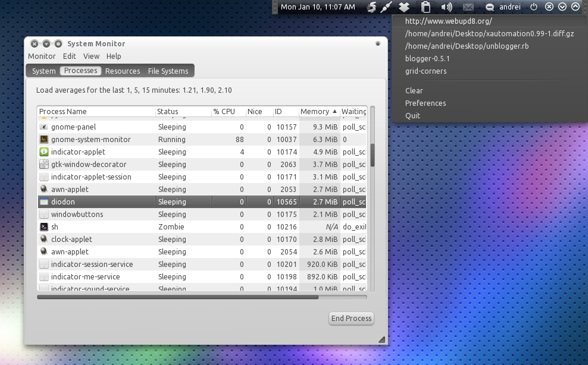Click the gnome-system-monitor process icon
Viewport: 588px width, 365px height.
[x=44, y=139]
